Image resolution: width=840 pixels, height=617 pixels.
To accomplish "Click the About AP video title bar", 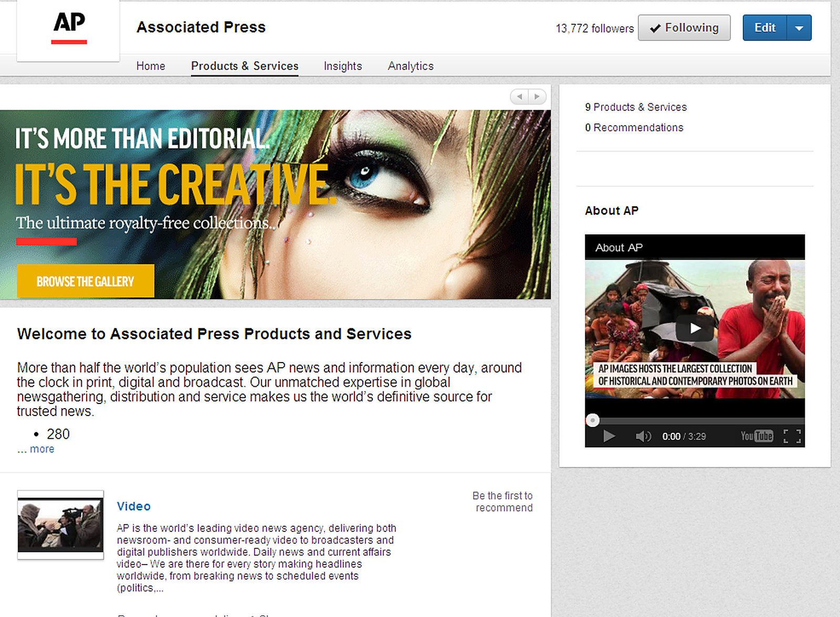I will (695, 247).
